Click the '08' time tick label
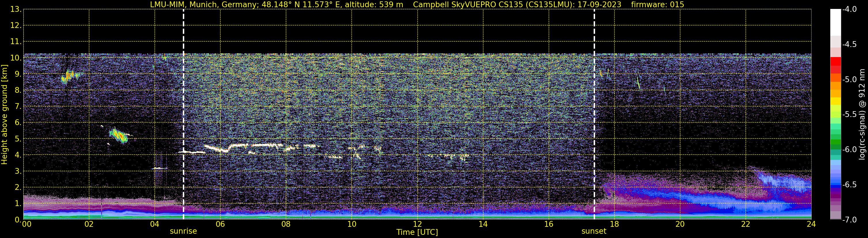This screenshot has height=238, width=868. [286, 224]
